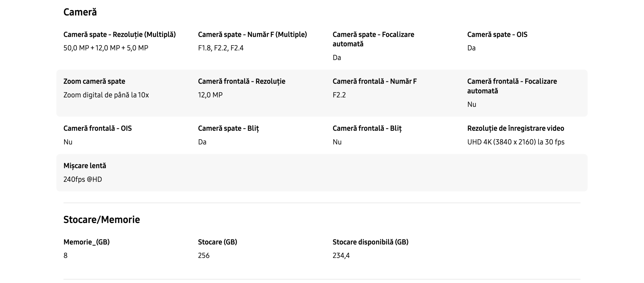Click the Stocare/Memorie section heading
Screen dimensions: 644x283
coord(102,220)
